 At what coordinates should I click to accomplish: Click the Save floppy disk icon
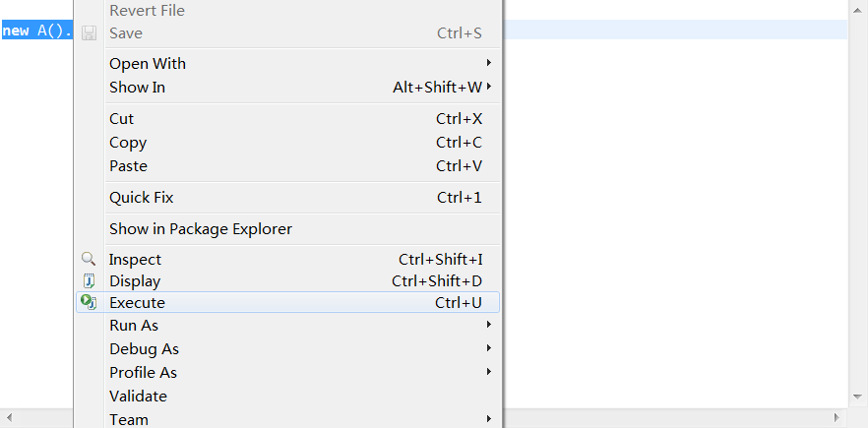pos(90,33)
